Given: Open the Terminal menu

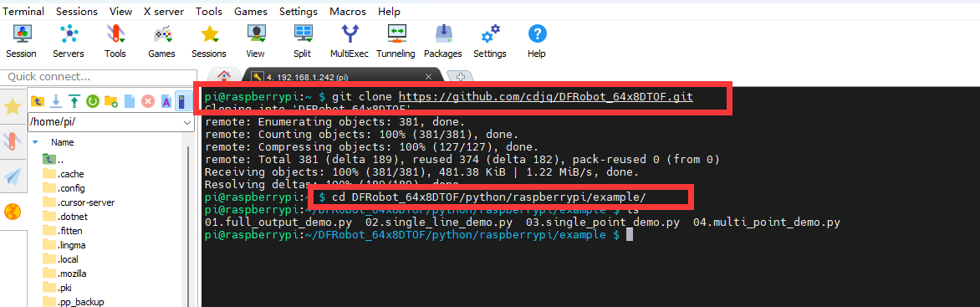Looking at the screenshot, I should 23,11.
